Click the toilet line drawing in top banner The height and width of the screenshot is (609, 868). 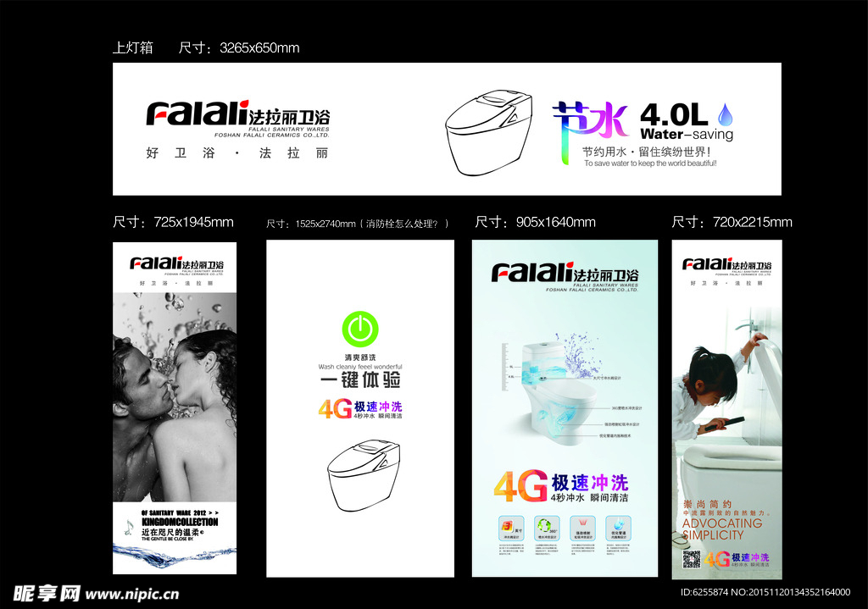point(489,133)
